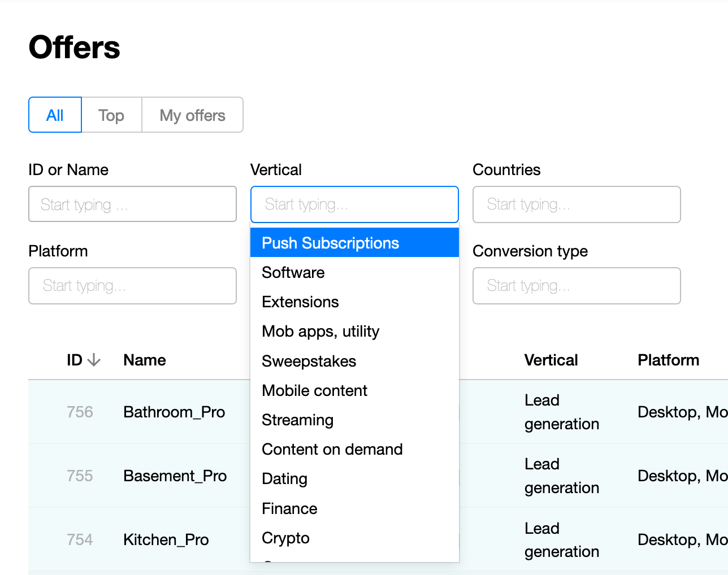
Task: Choose Crypto from the vertical list
Action: pyautogui.click(x=285, y=538)
